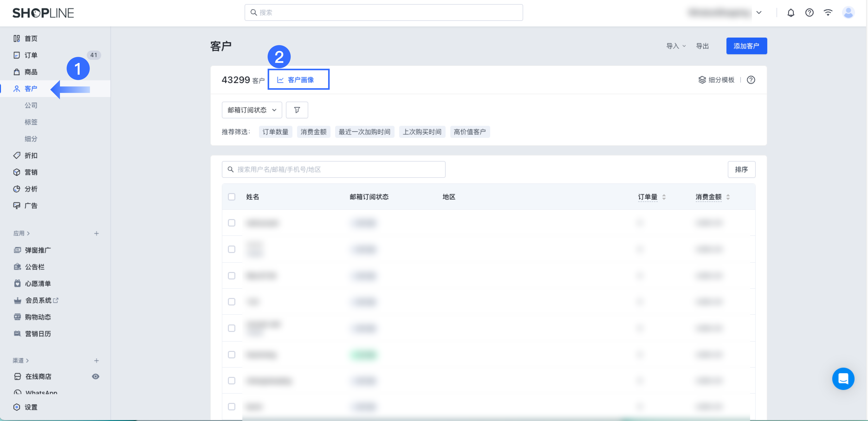Apply 订单数量 recommended filter
This screenshot has width=868, height=421.
(275, 132)
